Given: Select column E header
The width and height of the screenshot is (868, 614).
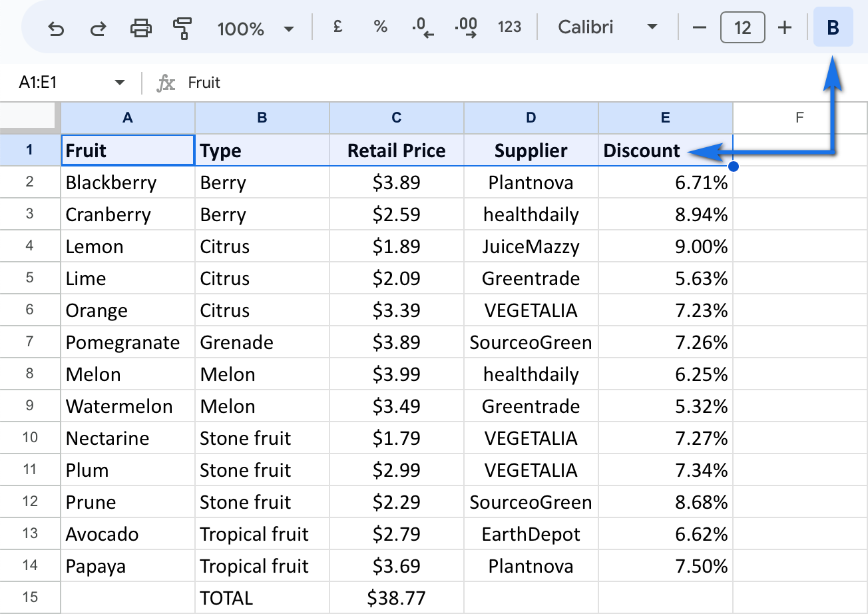Looking at the screenshot, I should click(666, 118).
